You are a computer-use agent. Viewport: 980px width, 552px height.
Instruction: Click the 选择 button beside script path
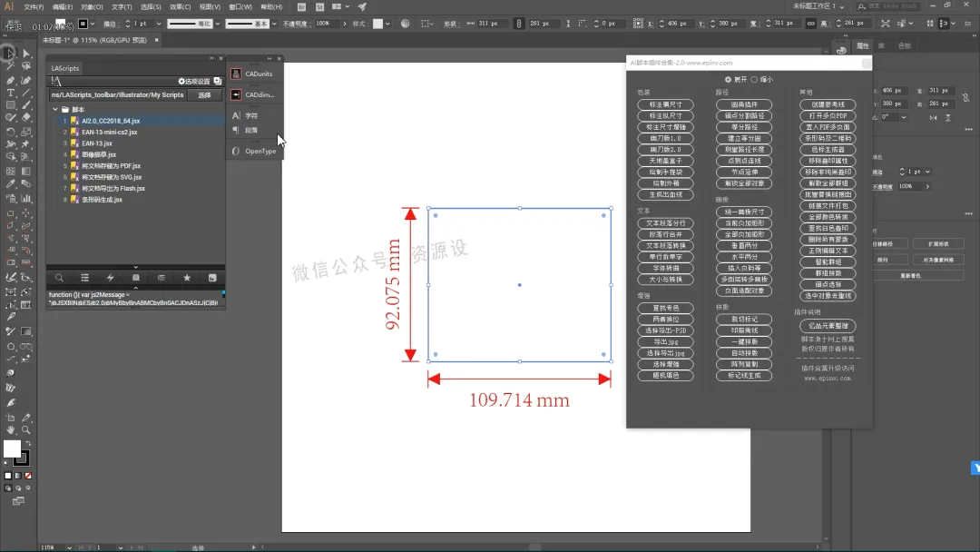tap(205, 95)
